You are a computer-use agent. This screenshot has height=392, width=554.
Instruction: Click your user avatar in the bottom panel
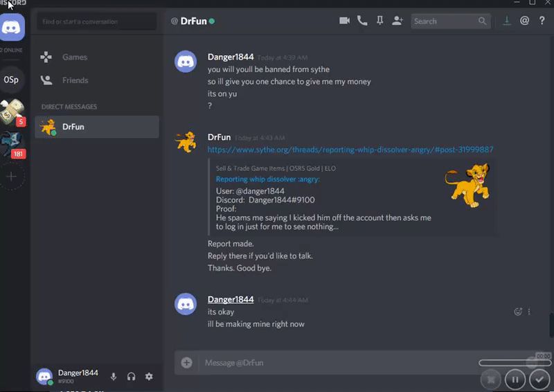(x=44, y=377)
